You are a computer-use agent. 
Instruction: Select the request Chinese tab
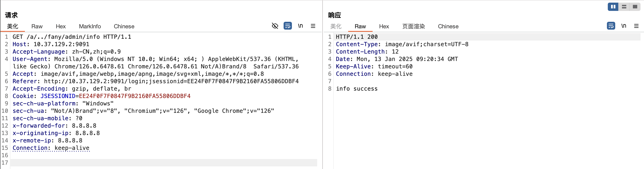tap(124, 27)
